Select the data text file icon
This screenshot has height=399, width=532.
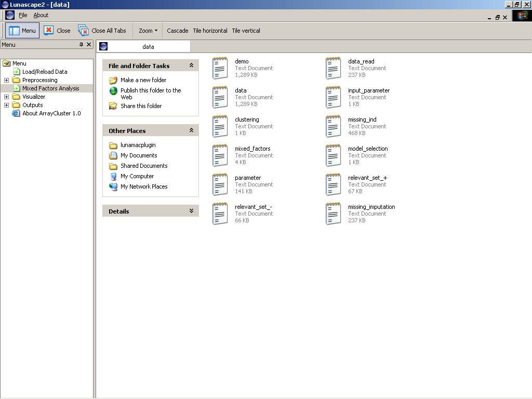click(220, 97)
